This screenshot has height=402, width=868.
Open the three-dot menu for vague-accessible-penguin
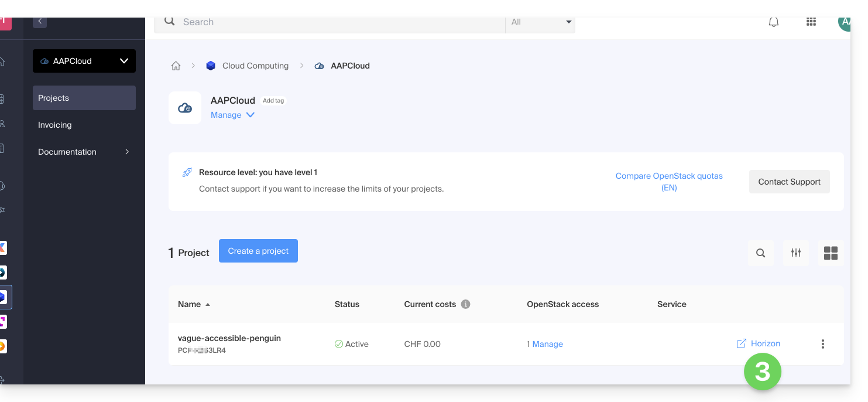tap(822, 344)
